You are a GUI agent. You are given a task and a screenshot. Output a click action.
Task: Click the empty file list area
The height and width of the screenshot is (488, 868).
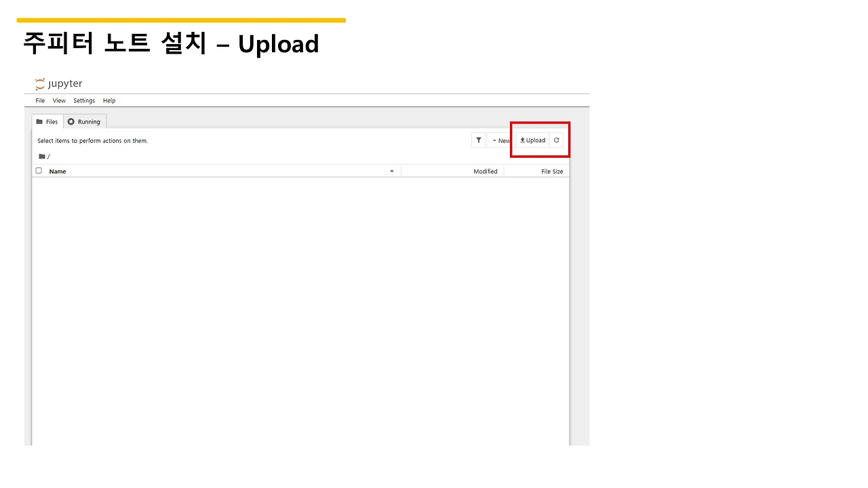point(300,310)
